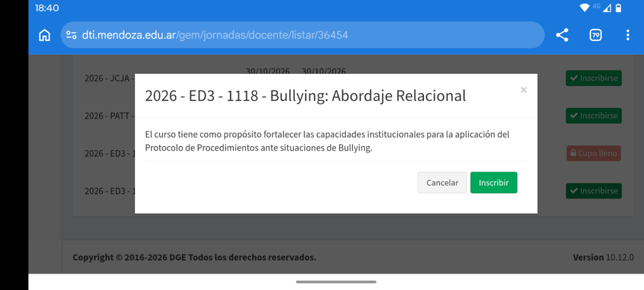The height and width of the screenshot is (290, 644).
Task: Tap the browser home icon
Action: tap(45, 35)
